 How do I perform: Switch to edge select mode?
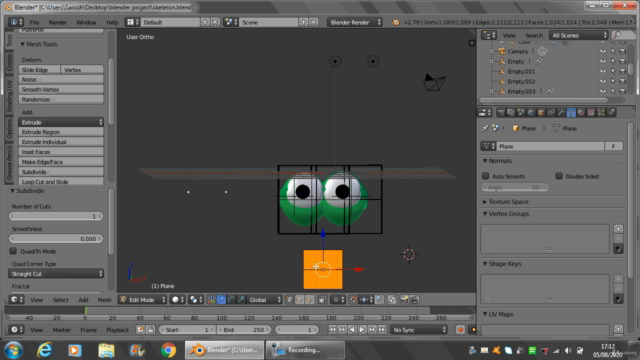point(299,300)
